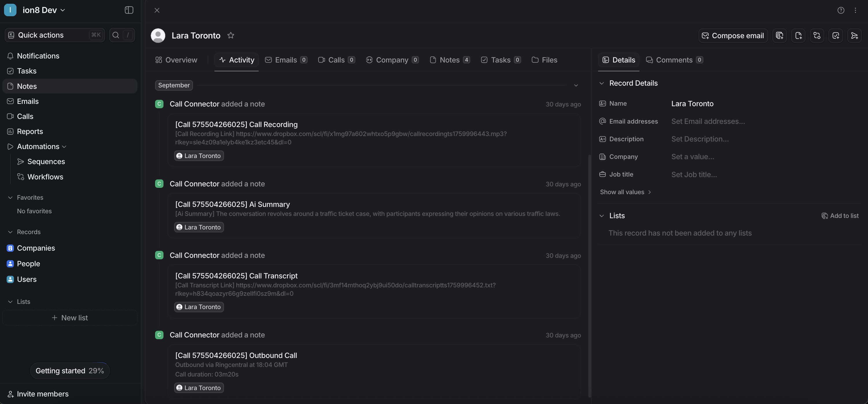Click the run workflow icon button

(x=817, y=35)
